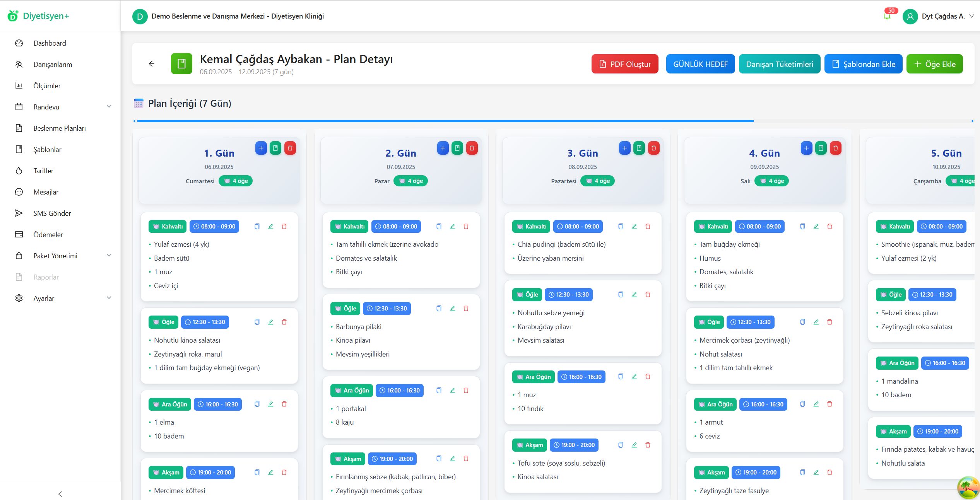Viewport: 980px width, 500px height.
Task: Click the blue add button on 1. Gün
Action: (x=261, y=148)
